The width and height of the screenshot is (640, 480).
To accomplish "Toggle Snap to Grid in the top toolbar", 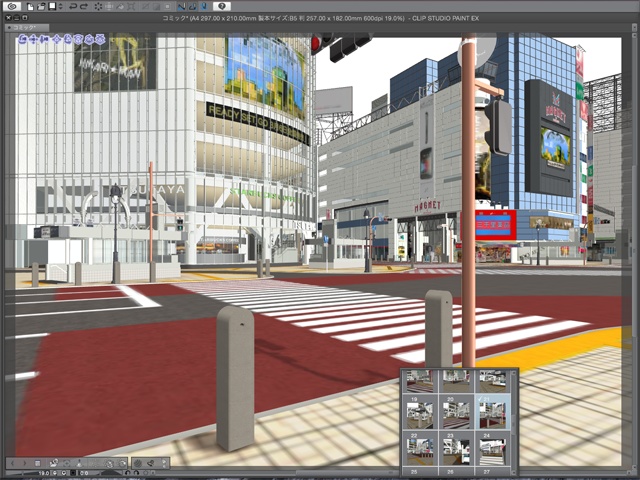I will [204, 6].
